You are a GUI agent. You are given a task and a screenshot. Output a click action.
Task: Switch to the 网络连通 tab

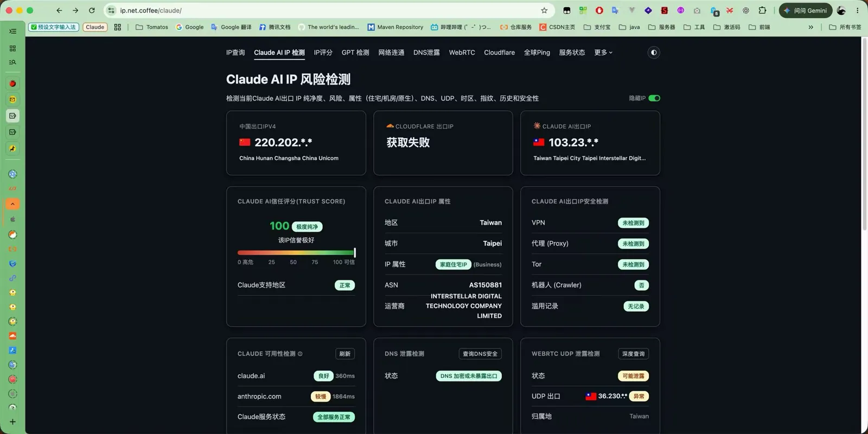coord(391,53)
